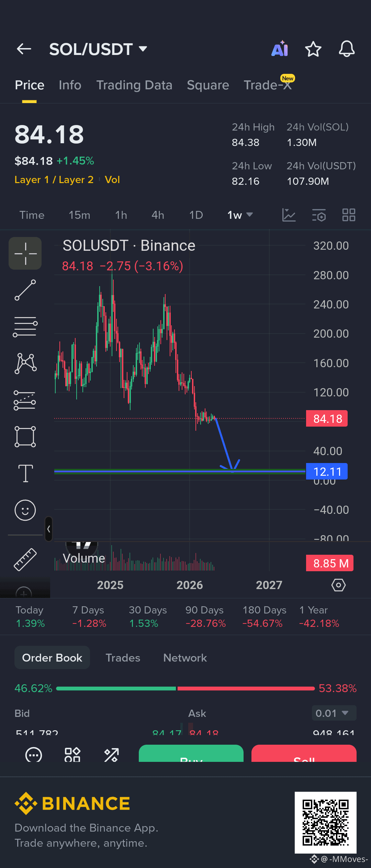
Task: Open the Square tab
Action: (208, 85)
